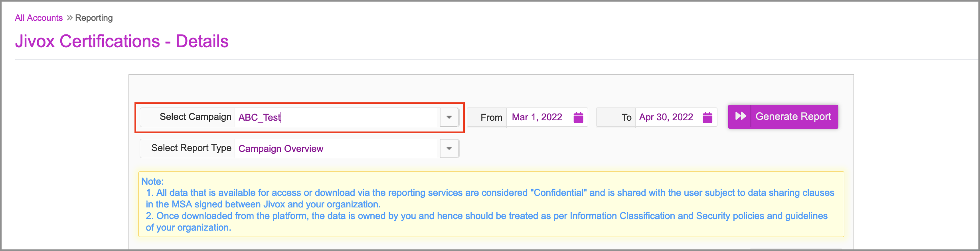Open the From date calendar icon
980x251 pixels.
[x=578, y=117]
